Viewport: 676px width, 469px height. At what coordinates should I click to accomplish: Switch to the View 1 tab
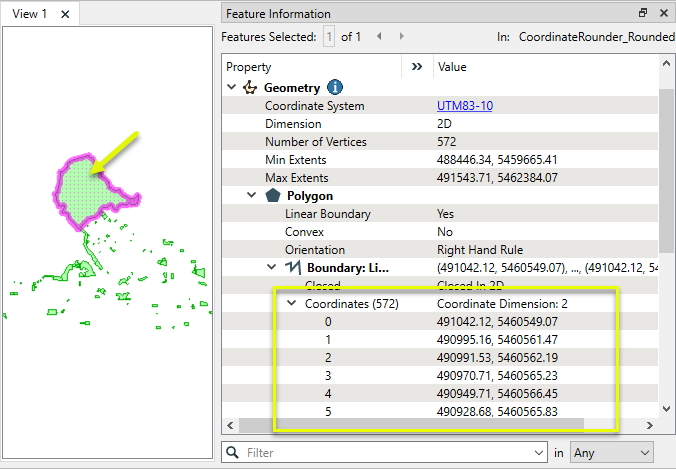(30, 14)
